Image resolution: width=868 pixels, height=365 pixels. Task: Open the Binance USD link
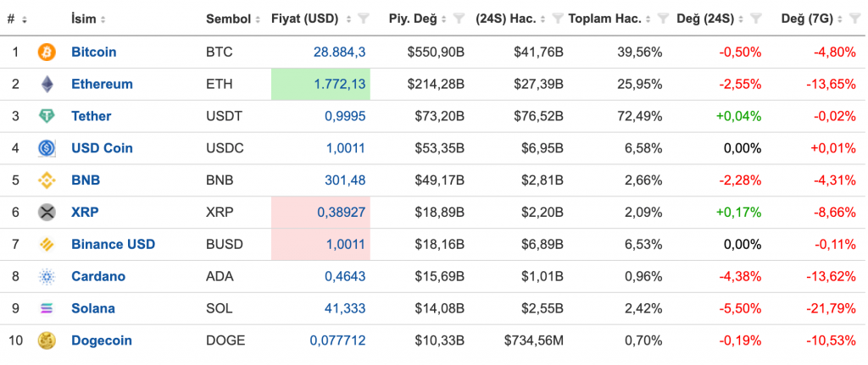pos(114,245)
